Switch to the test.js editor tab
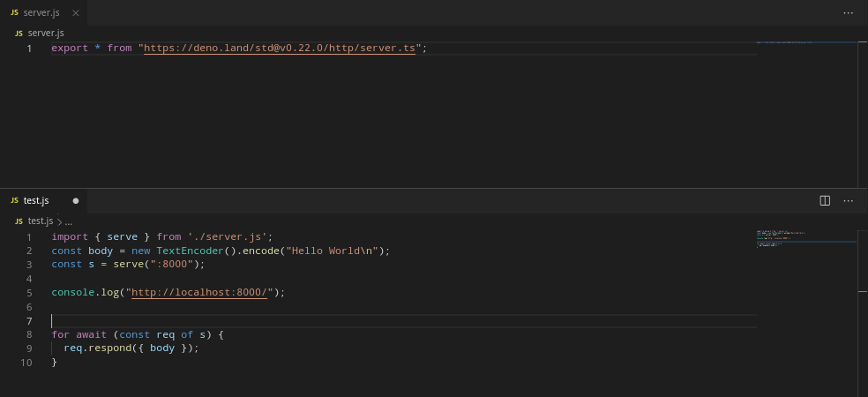Screen dimensions: 868x397 [x=44, y=200]
